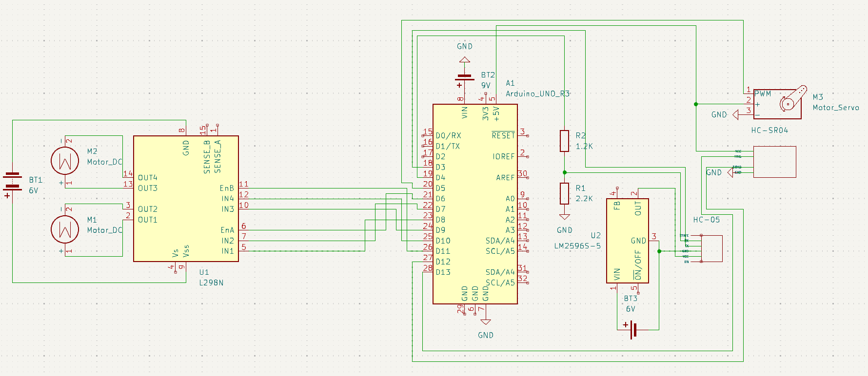Image resolution: width=868 pixels, height=376 pixels.
Task: Click the junction dot right of U2 ON/OFF
Action: coord(659,251)
